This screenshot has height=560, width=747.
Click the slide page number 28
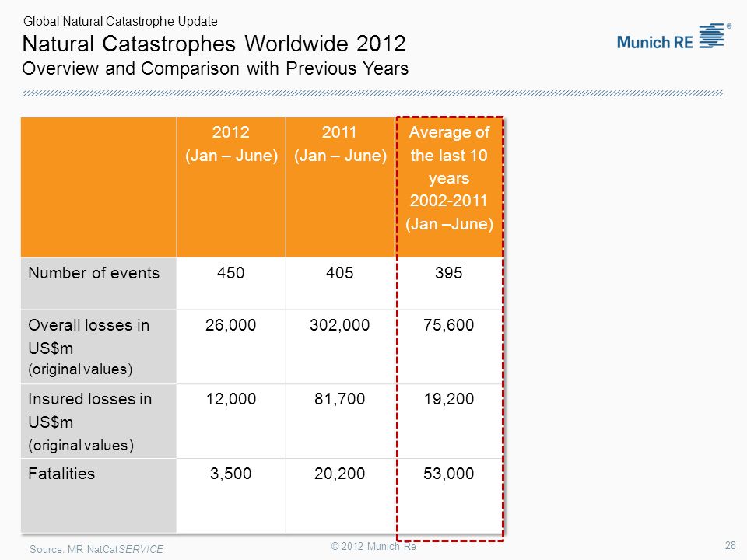[731, 545]
